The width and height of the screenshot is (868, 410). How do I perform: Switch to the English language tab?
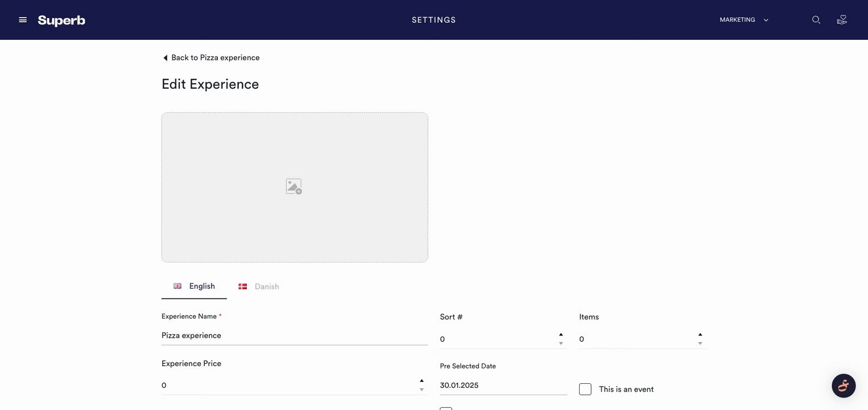(195, 286)
